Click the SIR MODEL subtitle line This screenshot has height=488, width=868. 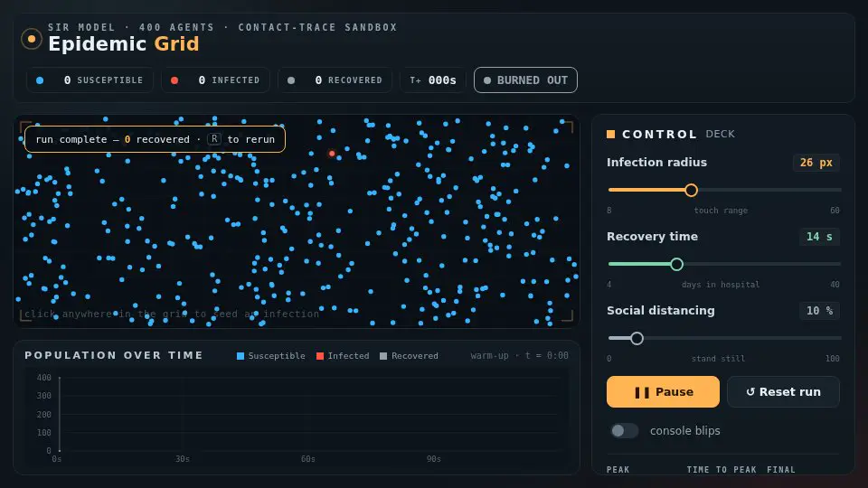pos(222,27)
